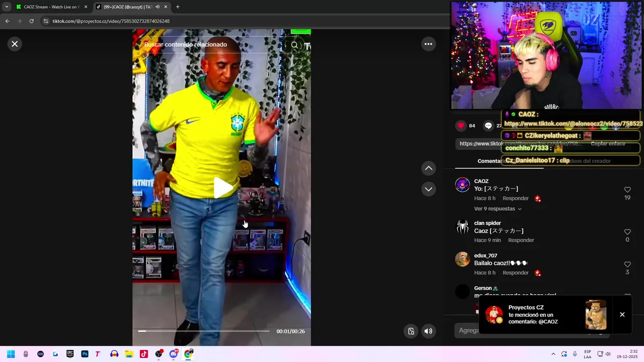
Task: Switch to Chrome in the taskbar
Action: click(x=189, y=354)
